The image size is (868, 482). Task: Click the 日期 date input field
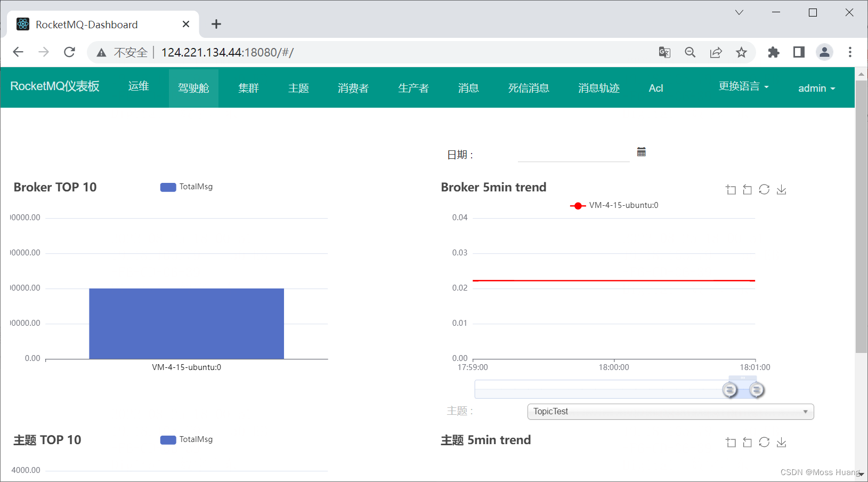[x=573, y=154]
